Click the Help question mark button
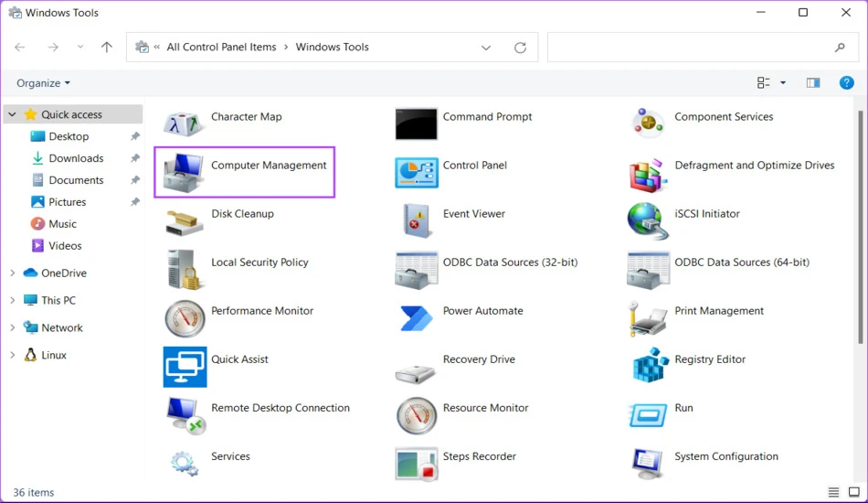The width and height of the screenshot is (868, 503). (x=846, y=83)
